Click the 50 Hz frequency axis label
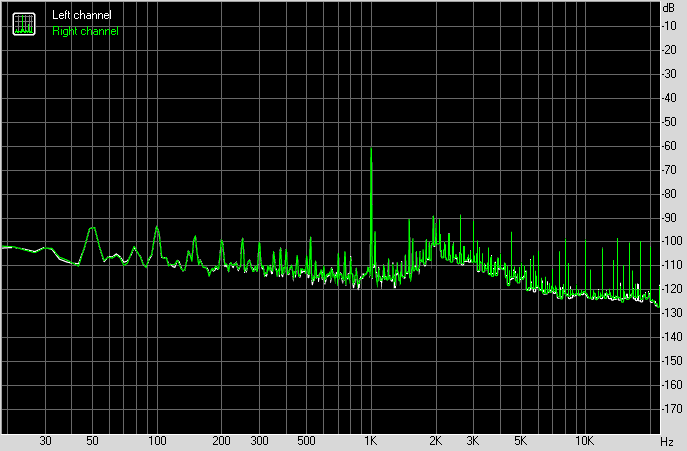 (x=92, y=441)
